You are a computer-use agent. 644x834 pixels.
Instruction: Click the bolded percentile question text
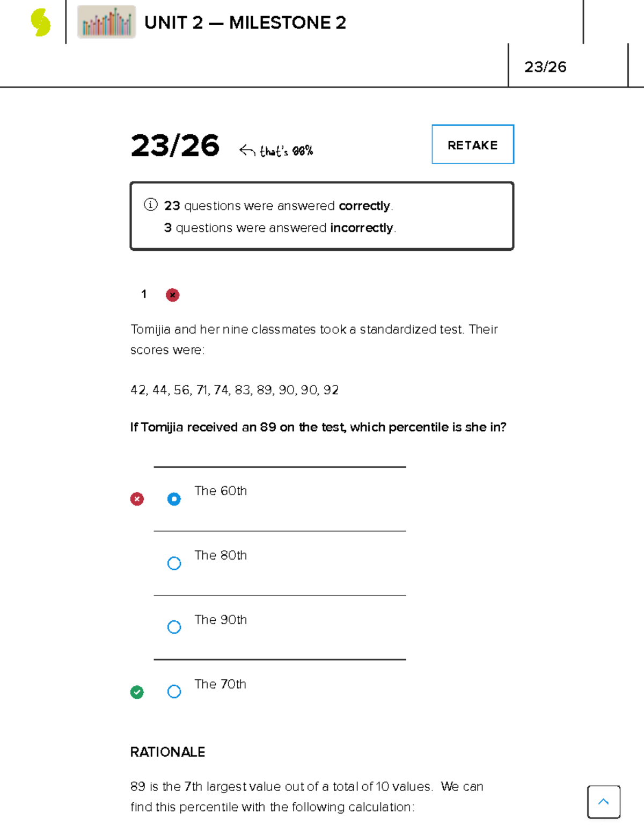[x=319, y=427]
